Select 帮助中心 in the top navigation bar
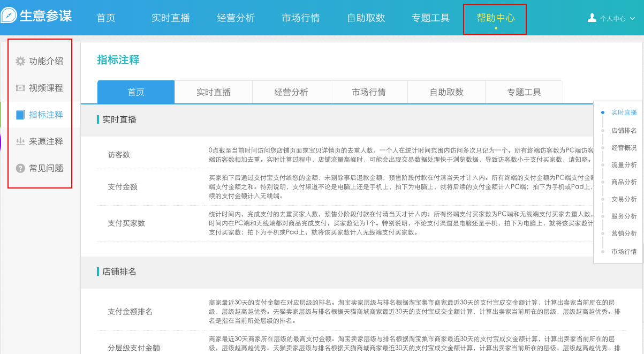Viewport: 644px width, 354px height. point(496,18)
